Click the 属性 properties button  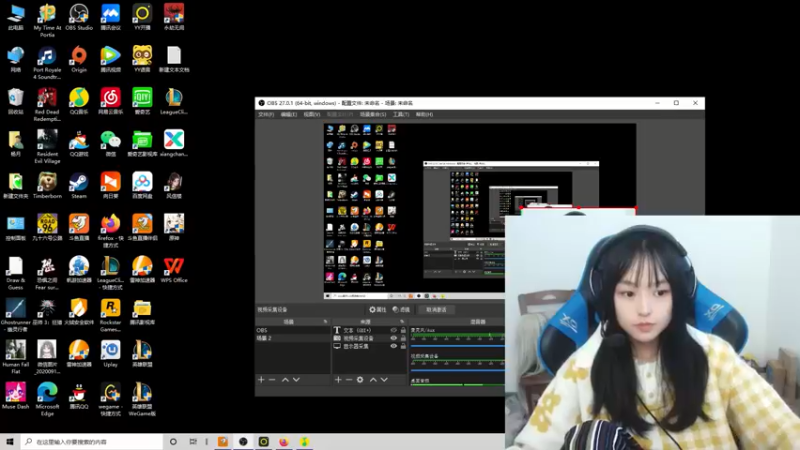[x=378, y=310]
